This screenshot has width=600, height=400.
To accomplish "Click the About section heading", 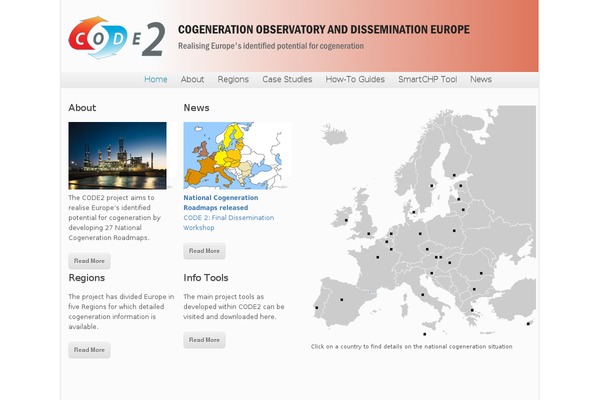I will point(82,108).
